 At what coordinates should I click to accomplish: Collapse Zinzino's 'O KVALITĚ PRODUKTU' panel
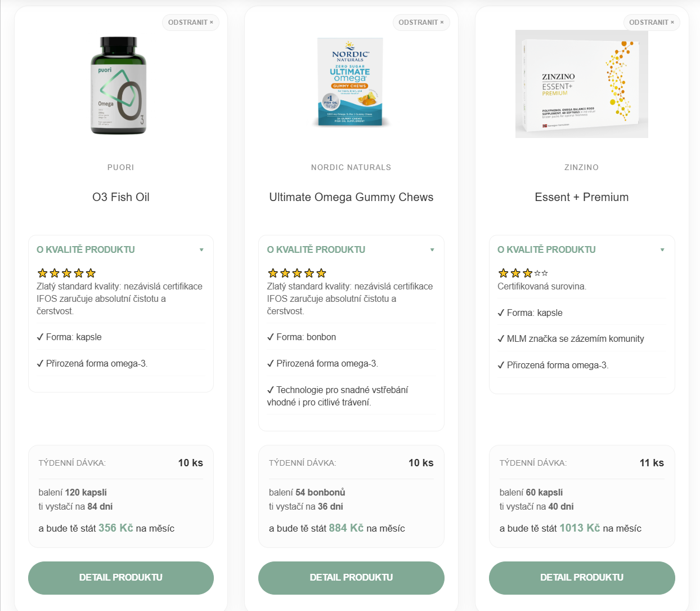pos(663,249)
